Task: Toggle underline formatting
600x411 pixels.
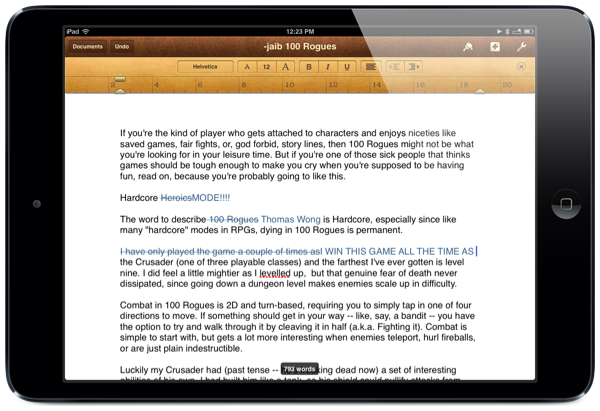Action: [x=347, y=67]
